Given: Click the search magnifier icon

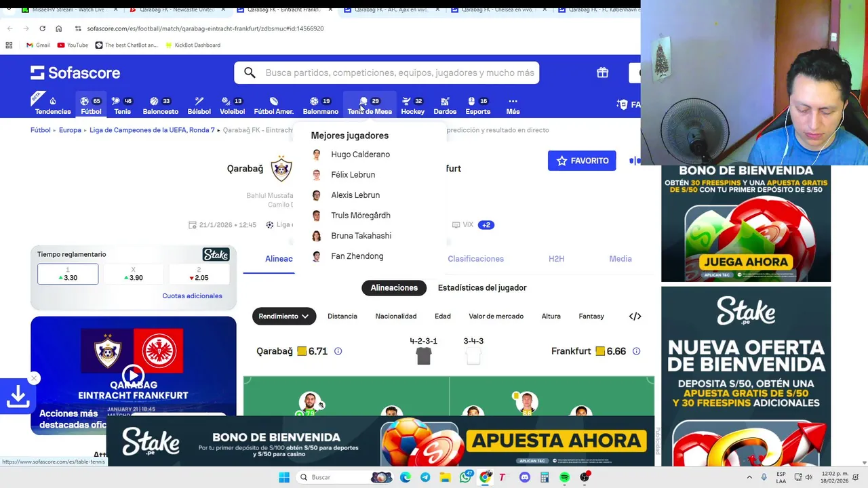Looking at the screenshot, I should click(250, 73).
